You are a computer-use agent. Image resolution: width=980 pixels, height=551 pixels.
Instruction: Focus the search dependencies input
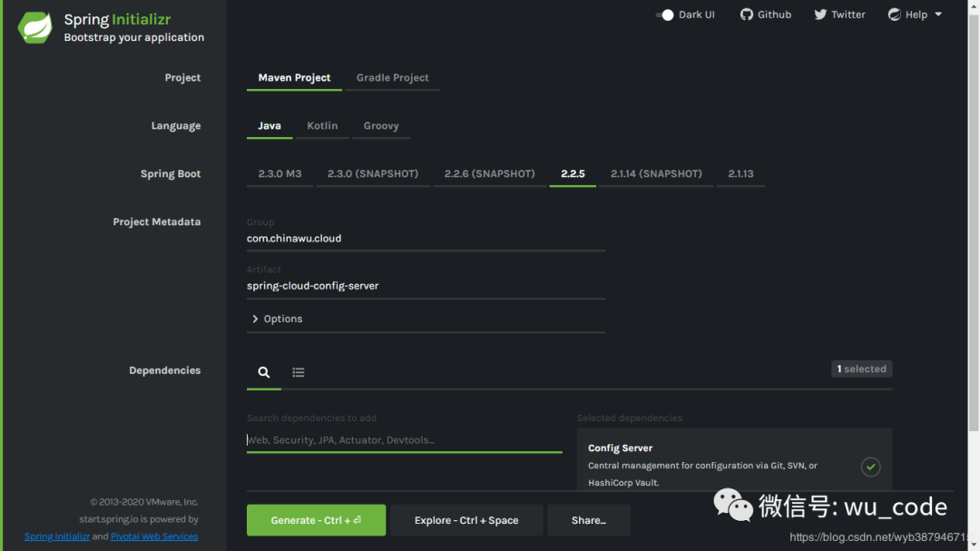tap(405, 440)
